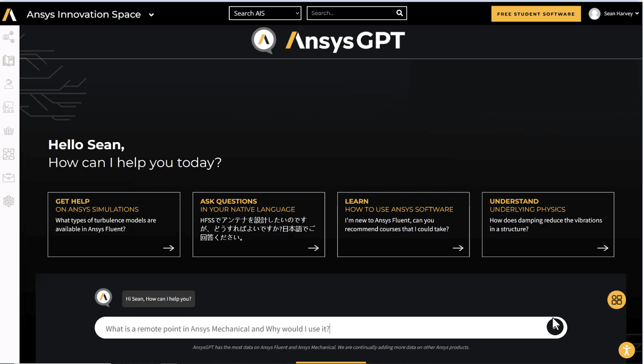Click the Ansys logo in the header
643x364 pixels.
9,14
